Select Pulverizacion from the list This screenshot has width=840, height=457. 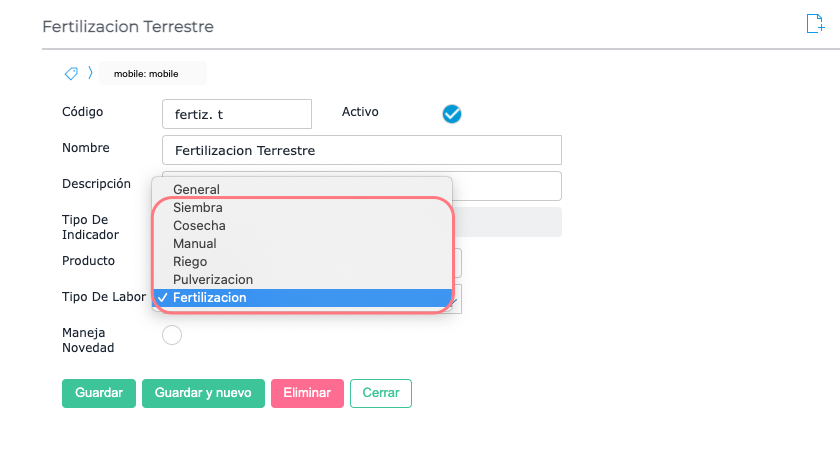click(213, 280)
